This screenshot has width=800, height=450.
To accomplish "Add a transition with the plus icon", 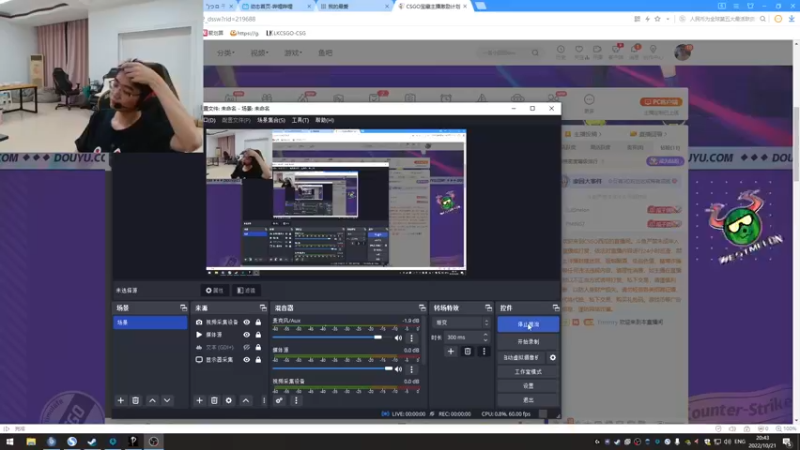I will coord(451,351).
